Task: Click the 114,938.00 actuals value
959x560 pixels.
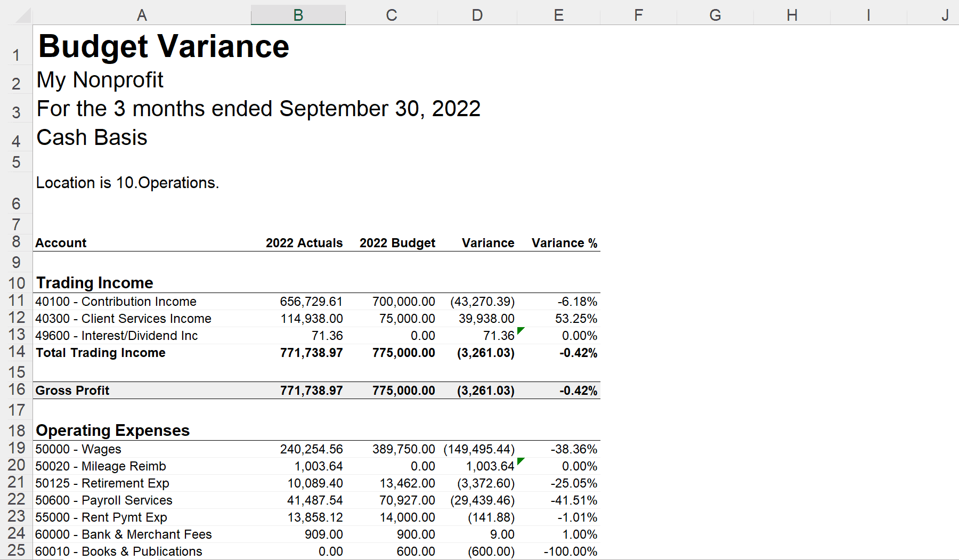Action: point(312,319)
